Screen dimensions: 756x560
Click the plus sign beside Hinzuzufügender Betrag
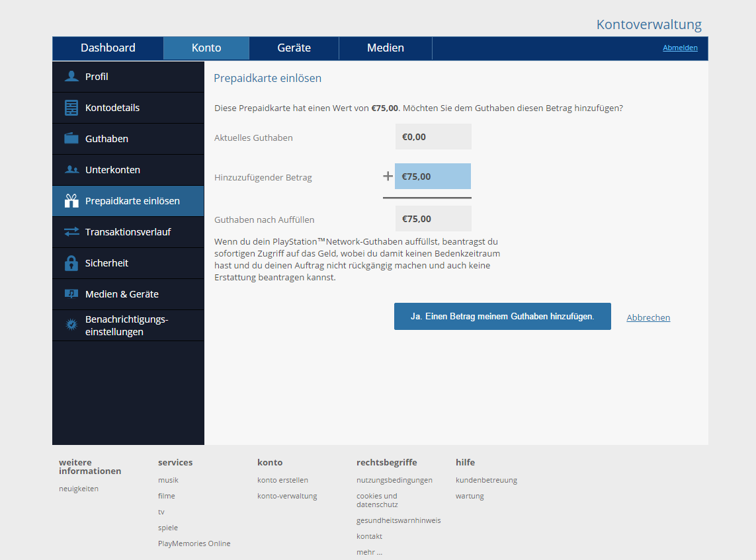[x=388, y=176]
